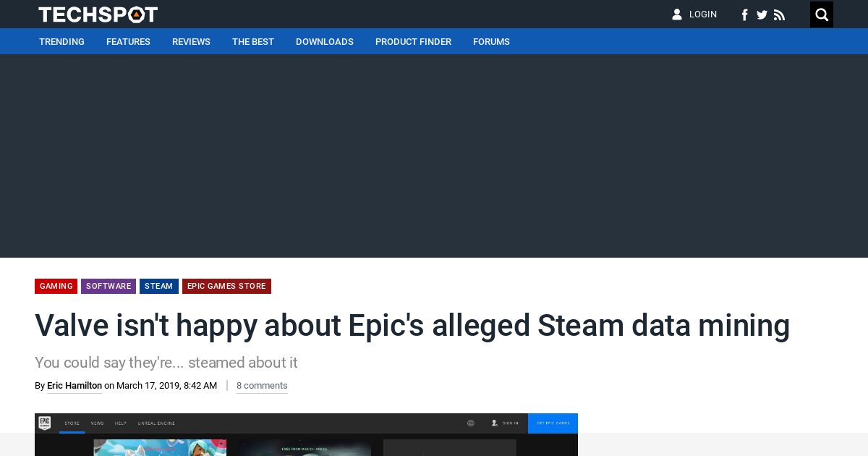Jump to the 8 comments link
Image resolution: width=868 pixels, height=456 pixels.
262,386
